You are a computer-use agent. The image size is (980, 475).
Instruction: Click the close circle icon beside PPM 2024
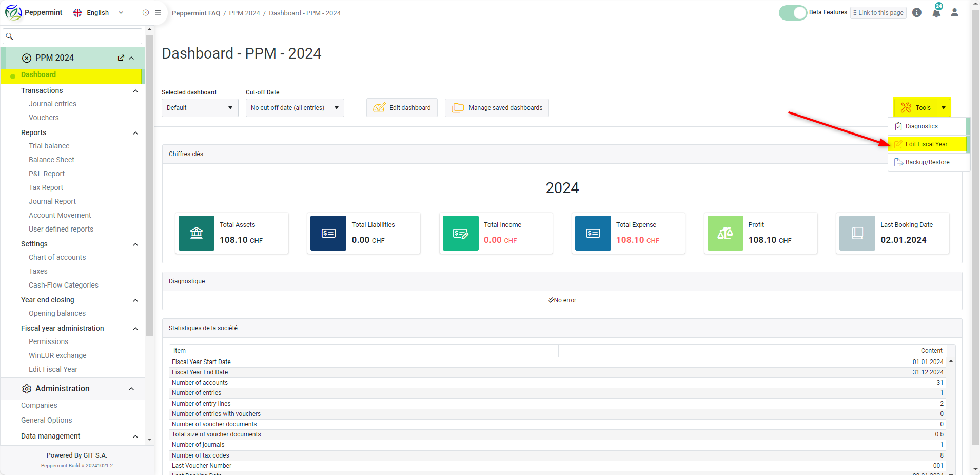[x=27, y=58]
